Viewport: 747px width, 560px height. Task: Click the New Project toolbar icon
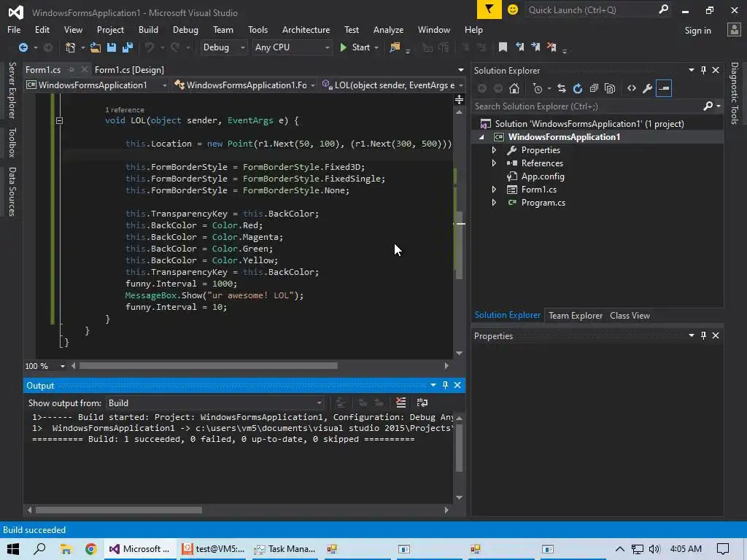click(x=71, y=47)
